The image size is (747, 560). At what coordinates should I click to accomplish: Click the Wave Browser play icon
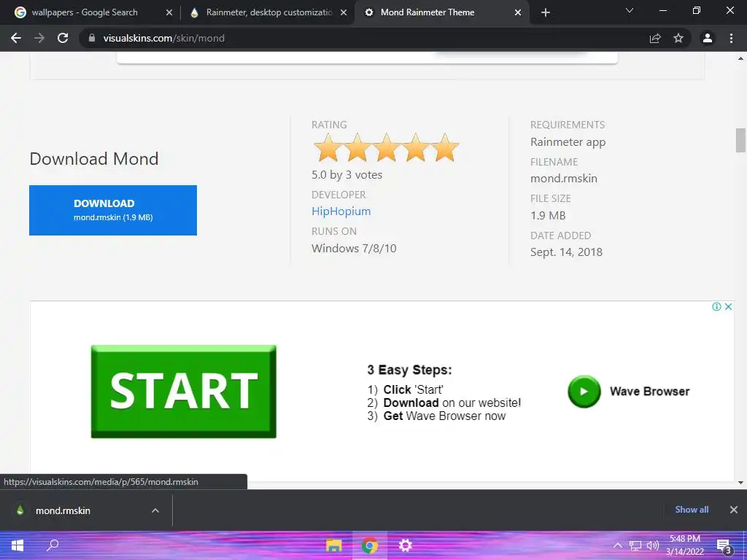pyautogui.click(x=584, y=392)
